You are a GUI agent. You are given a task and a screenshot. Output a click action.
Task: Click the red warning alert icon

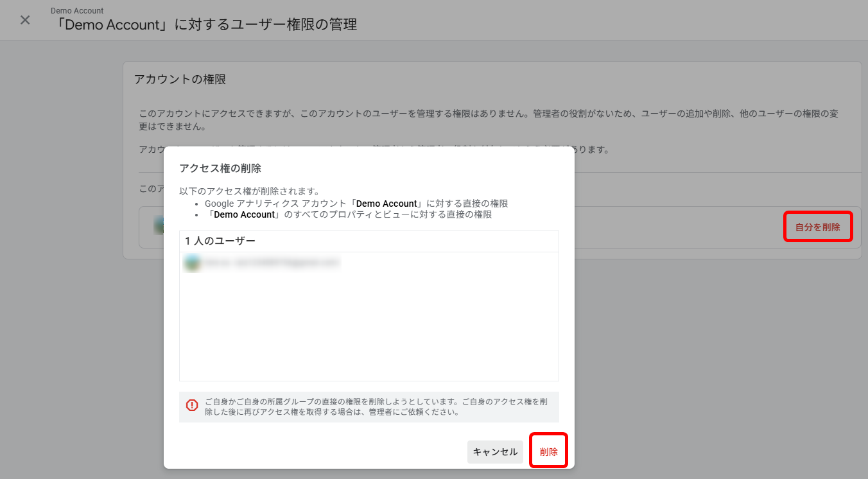click(192, 405)
